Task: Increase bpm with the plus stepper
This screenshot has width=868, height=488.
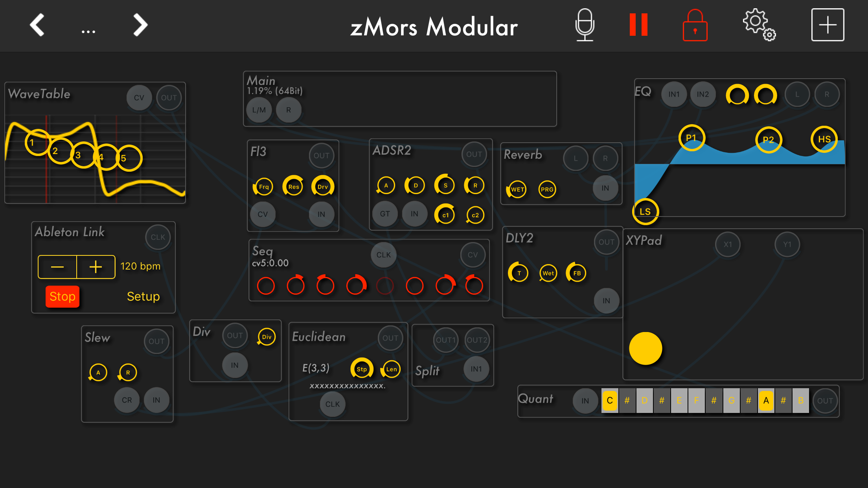Action: click(x=96, y=267)
